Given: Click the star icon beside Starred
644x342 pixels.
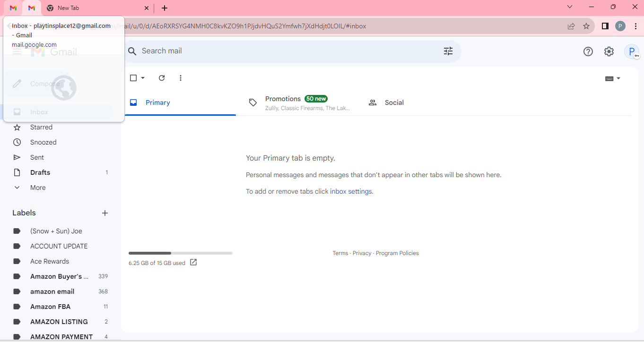Looking at the screenshot, I should [x=17, y=127].
